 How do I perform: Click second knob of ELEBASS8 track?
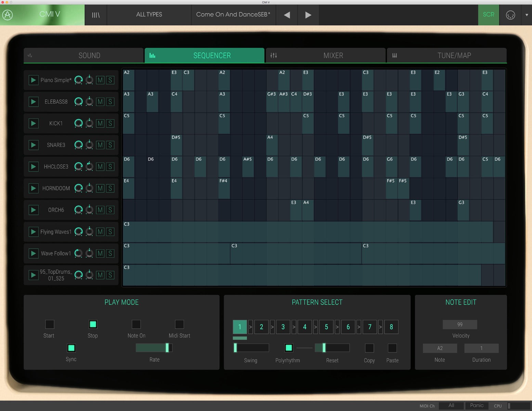click(89, 102)
